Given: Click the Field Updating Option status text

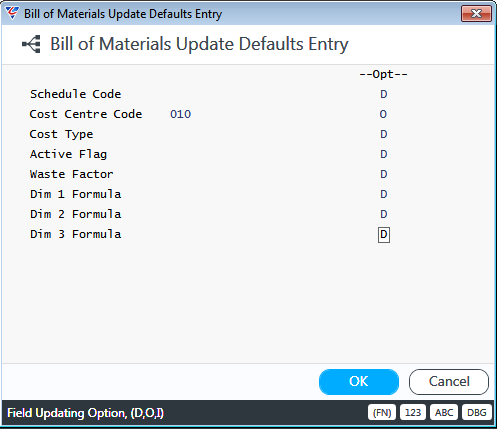Looking at the screenshot, I should (x=86, y=413).
